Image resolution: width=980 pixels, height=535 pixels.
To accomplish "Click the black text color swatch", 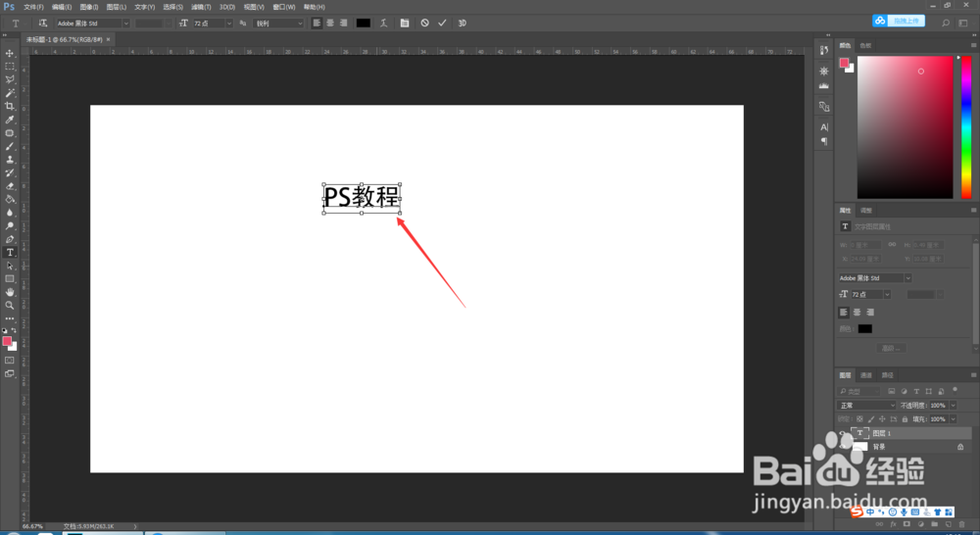I will [x=364, y=24].
